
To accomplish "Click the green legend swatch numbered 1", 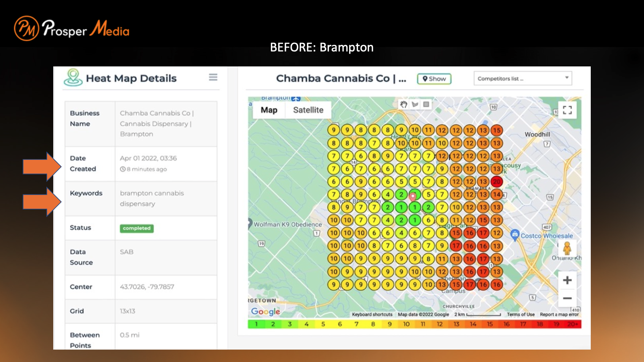I will pos(256,324).
